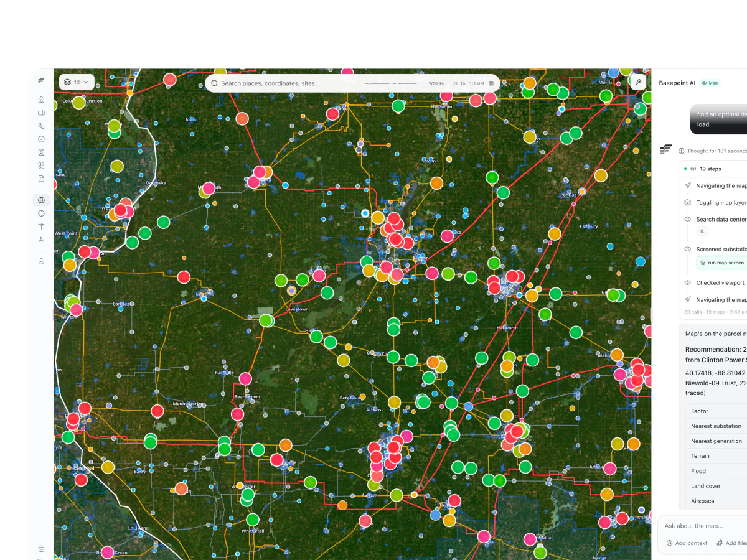Click the z8.15 zoom level readout
Screen dimensions: 747x560
click(459, 83)
